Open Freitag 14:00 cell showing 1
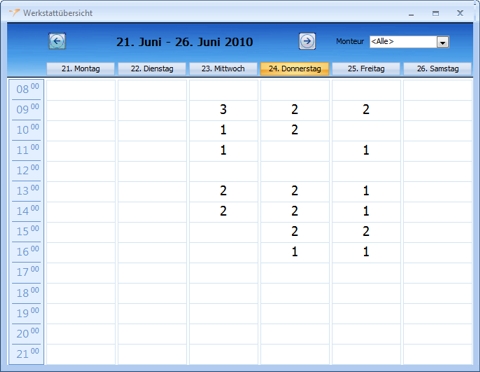This screenshot has width=480, height=372. (x=366, y=211)
